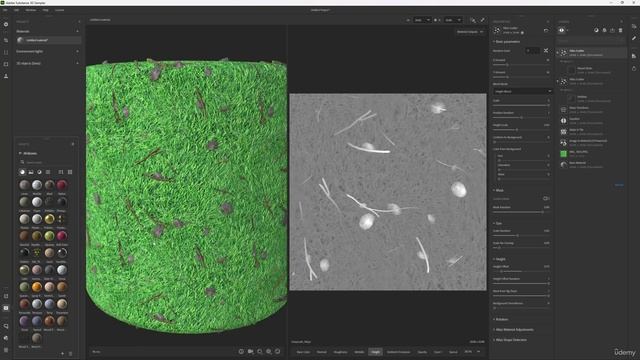Collapse the Size section
640x360 pixels.
click(x=498, y=223)
